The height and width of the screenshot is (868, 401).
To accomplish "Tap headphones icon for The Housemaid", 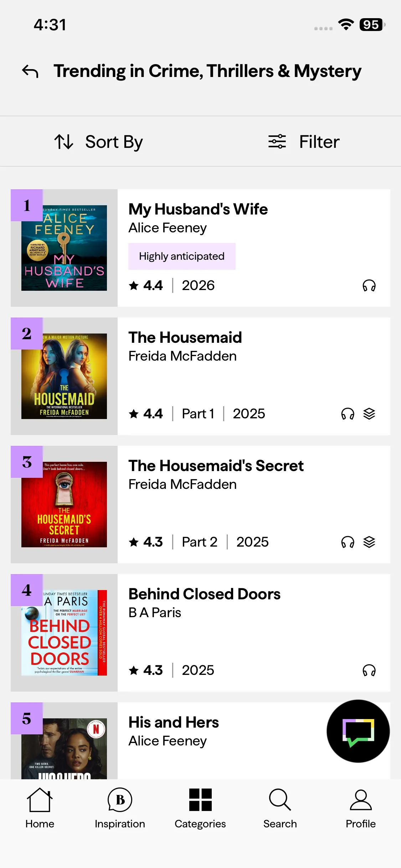I will 348,414.
